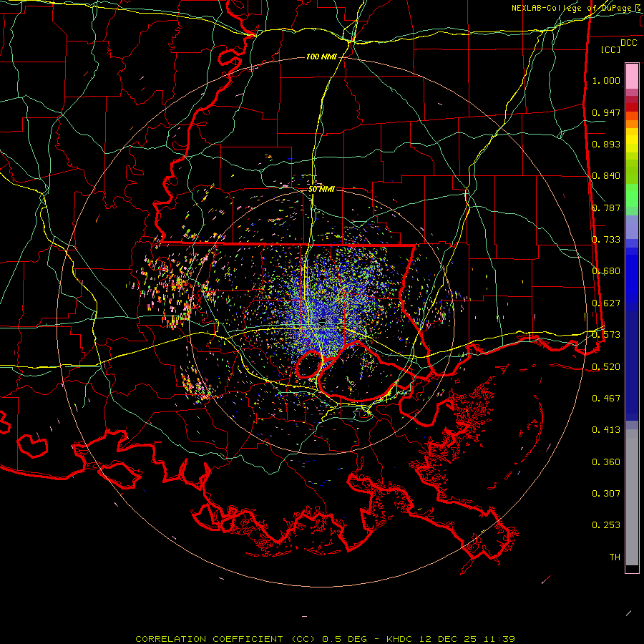Click the 0.893 legend value
644x644 pixels.
coord(606,144)
